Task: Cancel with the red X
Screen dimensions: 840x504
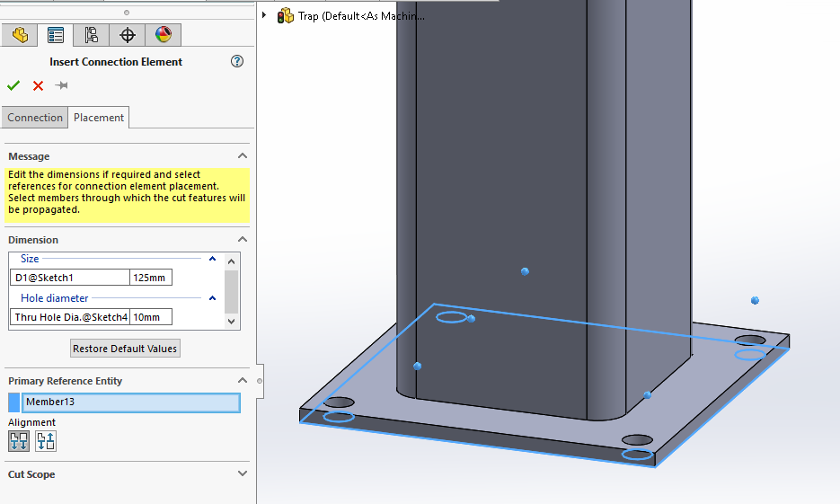Action: (x=38, y=85)
